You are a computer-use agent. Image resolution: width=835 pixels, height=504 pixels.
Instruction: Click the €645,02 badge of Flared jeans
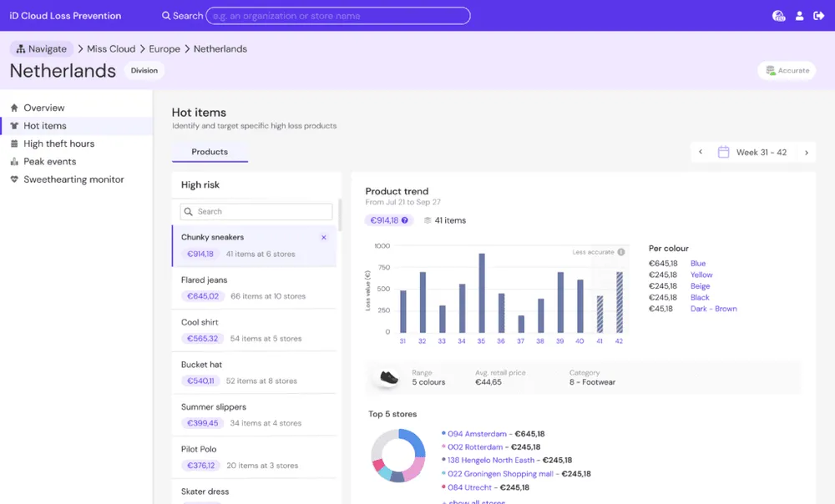[x=203, y=296]
